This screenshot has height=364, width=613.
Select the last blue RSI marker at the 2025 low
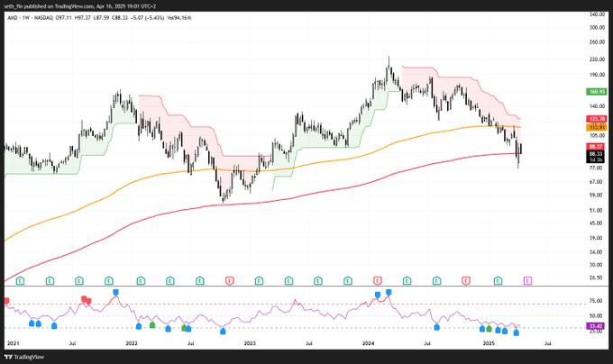(x=516, y=332)
